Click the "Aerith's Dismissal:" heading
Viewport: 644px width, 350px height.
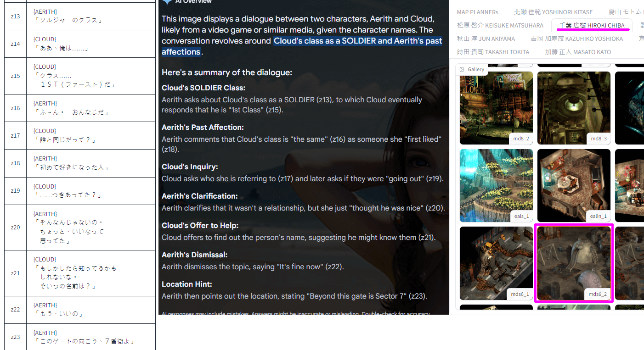tap(195, 255)
